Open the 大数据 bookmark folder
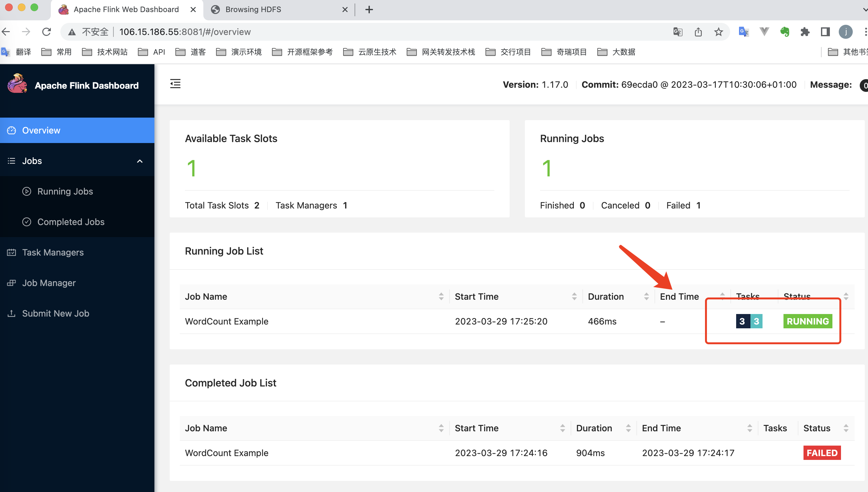The width and height of the screenshot is (868, 492). point(616,52)
